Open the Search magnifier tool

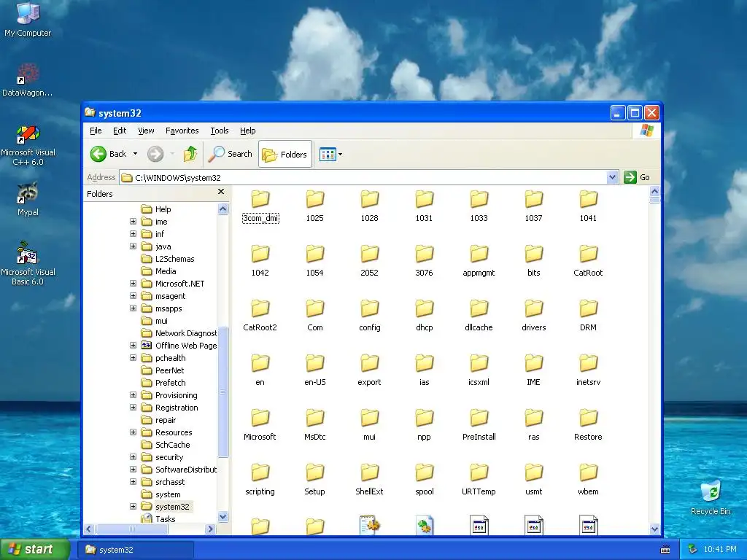click(x=231, y=154)
